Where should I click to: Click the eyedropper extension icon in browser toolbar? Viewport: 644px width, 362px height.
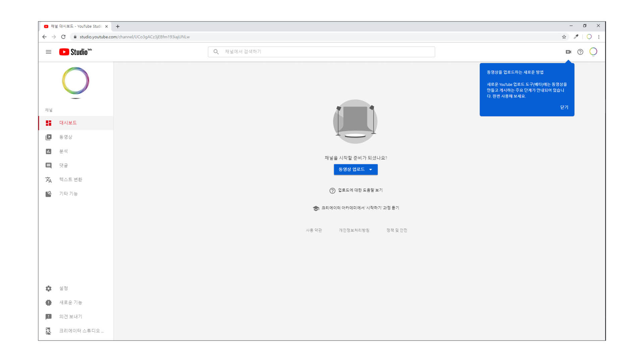[576, 37]
